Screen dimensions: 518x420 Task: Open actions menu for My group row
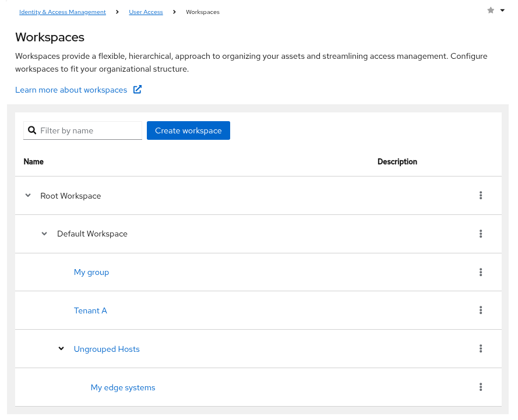(481, 272)
